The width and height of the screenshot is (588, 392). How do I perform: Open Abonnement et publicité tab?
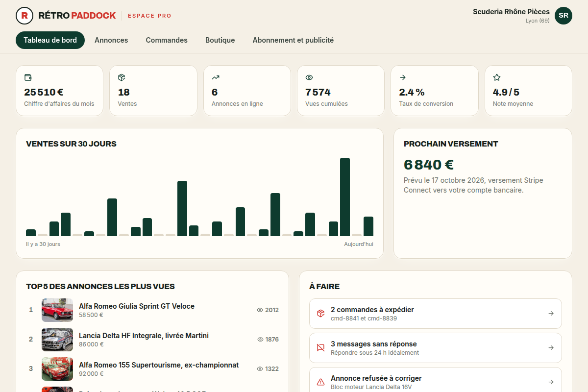[293, 40]
